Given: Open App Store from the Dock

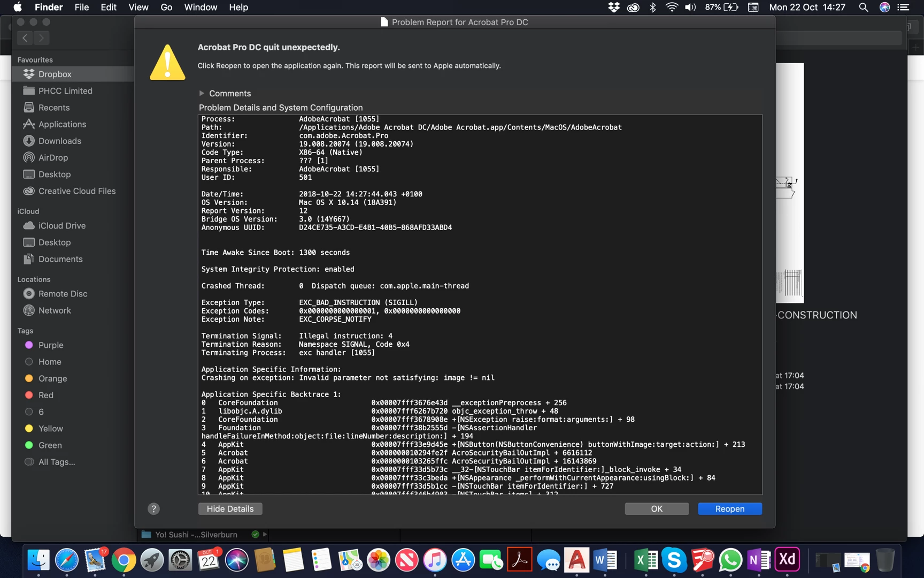Looking at the screenshot, I should [x=463, y=560].
